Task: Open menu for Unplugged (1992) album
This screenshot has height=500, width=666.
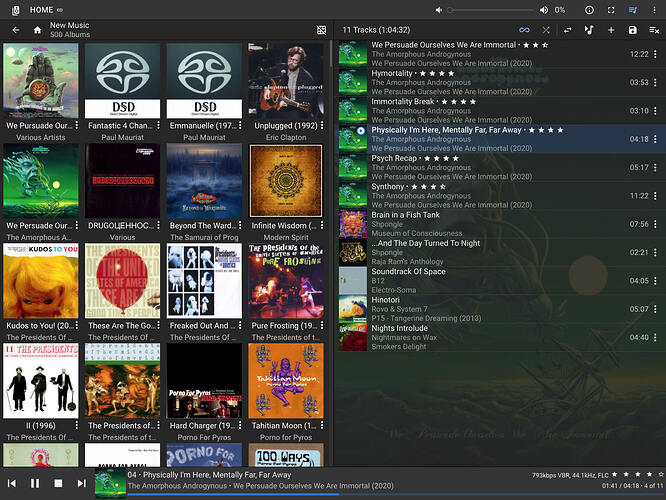Action: pos(322,125)
